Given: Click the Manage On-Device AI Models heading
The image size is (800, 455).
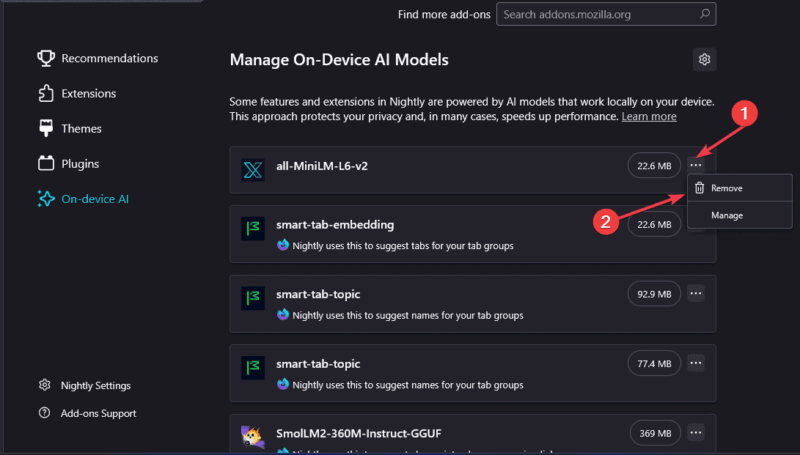Looking at the screenshot, I should click(339, 60).
